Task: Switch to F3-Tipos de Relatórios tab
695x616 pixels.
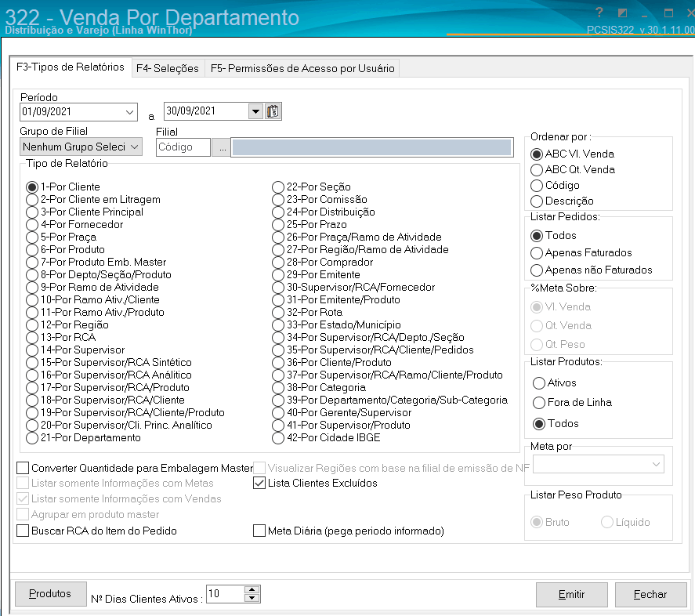Action: [x=71, y=67]
